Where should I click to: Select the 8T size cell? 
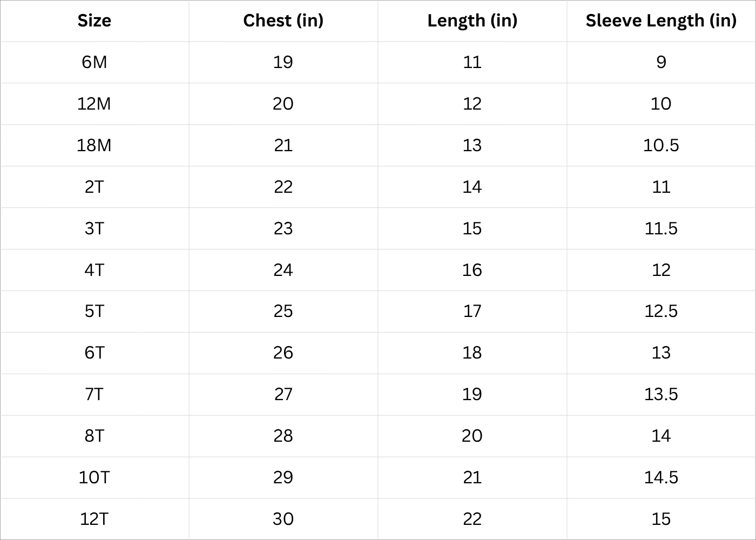94,436
